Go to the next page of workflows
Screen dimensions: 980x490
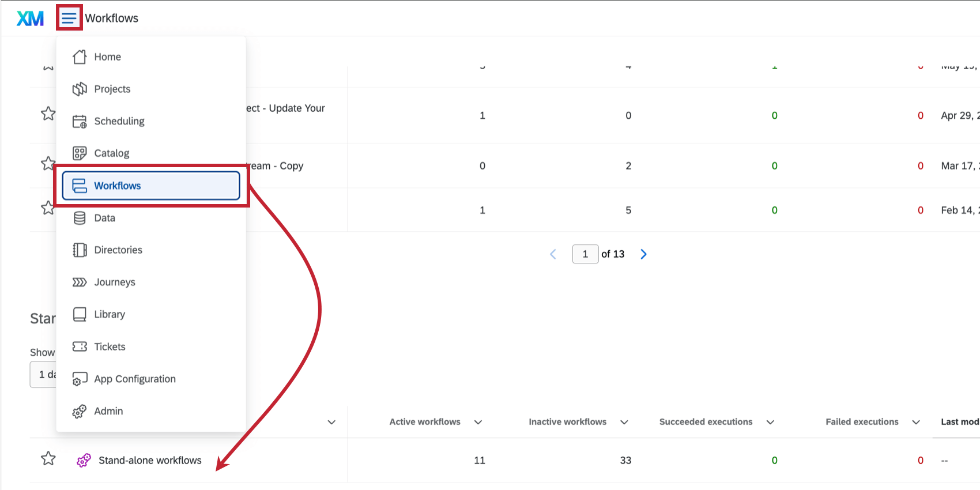pos(643,254)
